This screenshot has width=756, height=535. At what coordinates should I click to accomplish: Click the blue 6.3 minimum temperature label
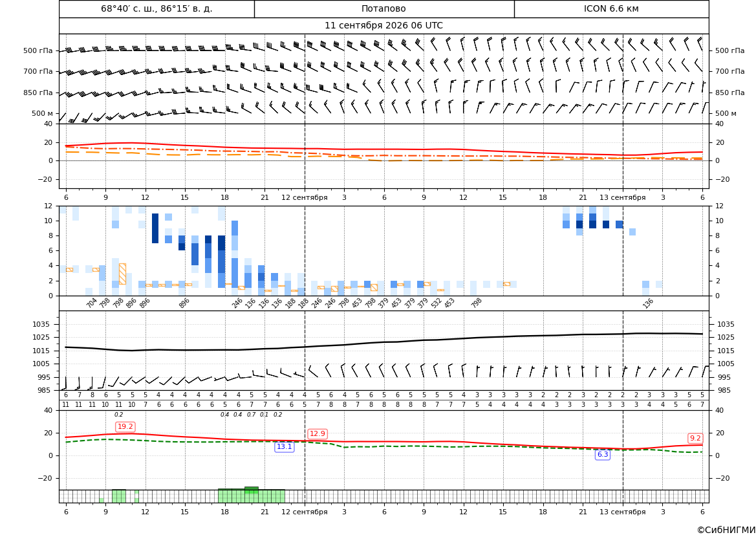click(x=603, y=454)
